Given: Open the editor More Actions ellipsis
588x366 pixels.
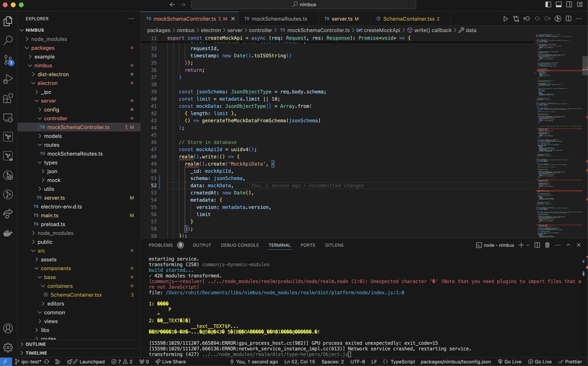Looking at the screenshot, I should click(x=578, y=19).
